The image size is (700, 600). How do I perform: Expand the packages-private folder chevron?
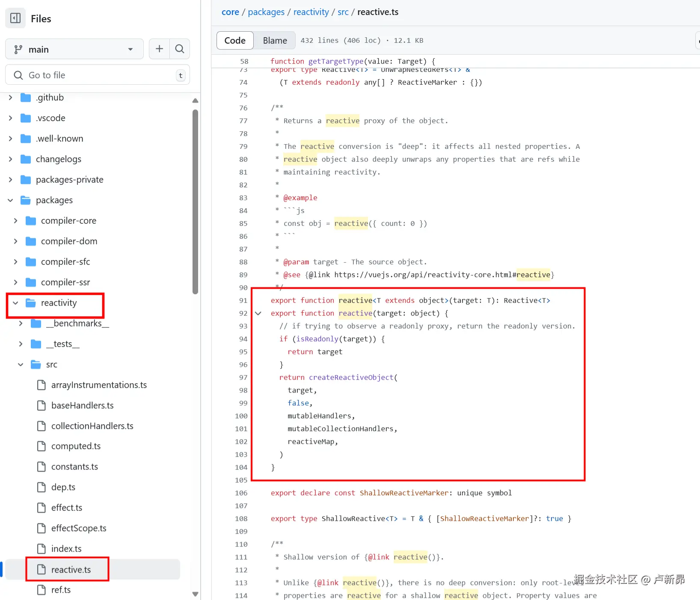point(11,180)
